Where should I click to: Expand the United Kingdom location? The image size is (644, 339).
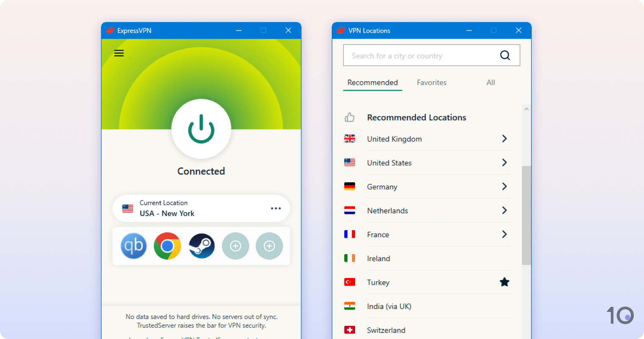pyautogui.click(x=504, y=139)
